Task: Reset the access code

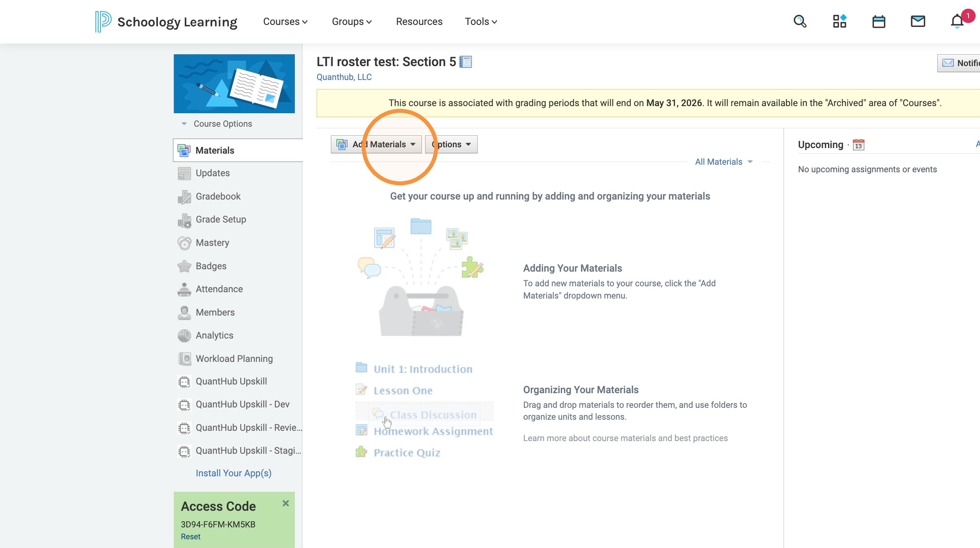Action: click(x=190, y=537)
